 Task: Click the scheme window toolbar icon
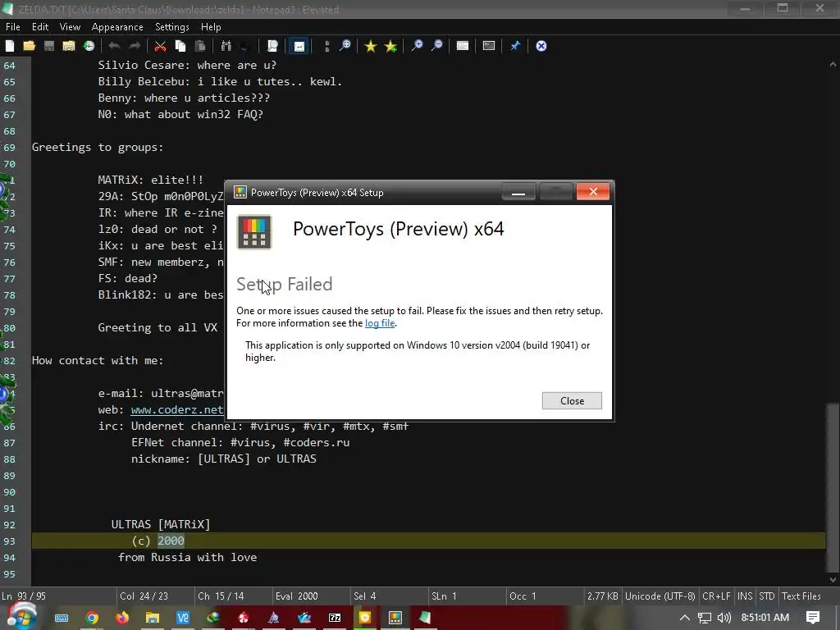[463, 46]
